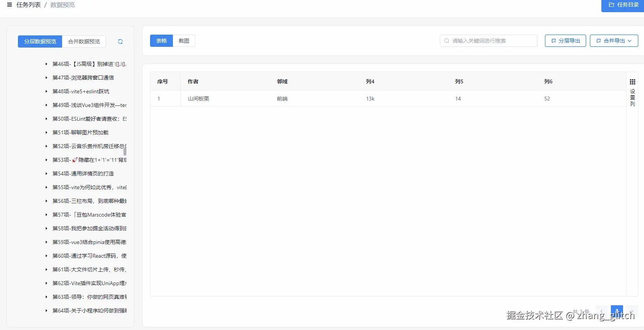Select 第55项-vite为何如此优秀 in the tree

89,187
